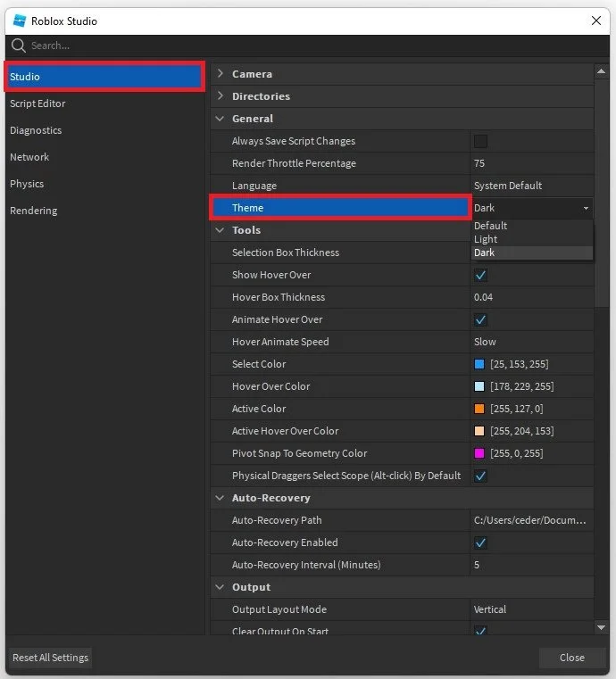Choose Dark in the Theme list
616x679 pixels.
(531, 253)
